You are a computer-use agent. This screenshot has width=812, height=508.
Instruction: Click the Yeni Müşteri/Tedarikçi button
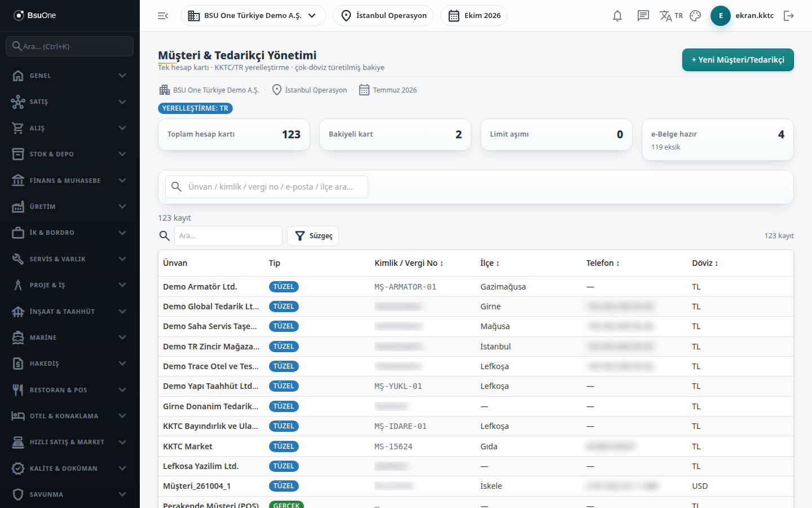[x=738, y=60]
